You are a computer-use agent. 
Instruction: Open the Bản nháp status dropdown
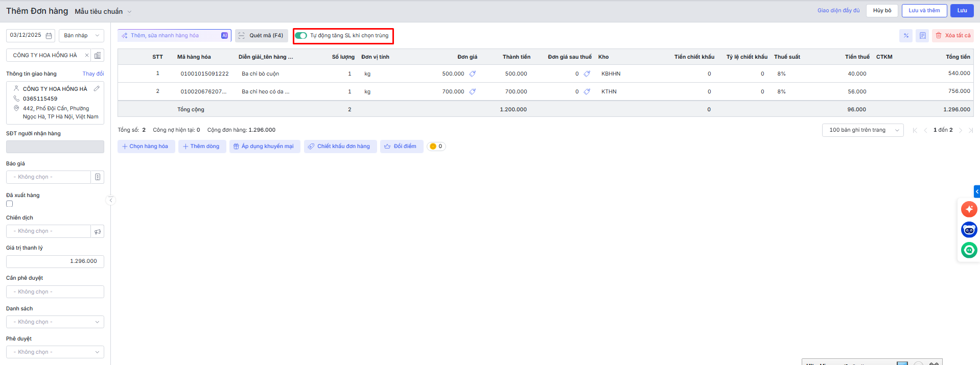(81, 36)
